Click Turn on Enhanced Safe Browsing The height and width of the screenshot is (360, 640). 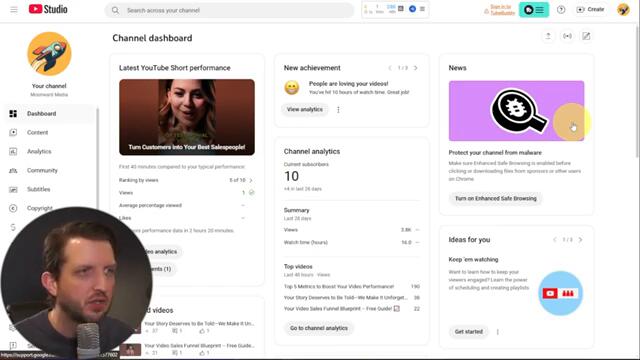point(496,198)
